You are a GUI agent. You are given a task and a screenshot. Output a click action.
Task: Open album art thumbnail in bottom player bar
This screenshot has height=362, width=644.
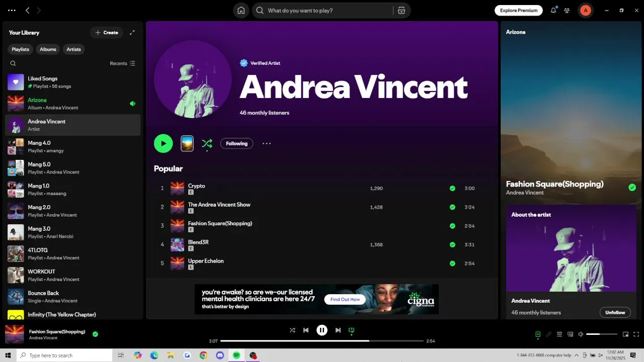pos(15,334)
